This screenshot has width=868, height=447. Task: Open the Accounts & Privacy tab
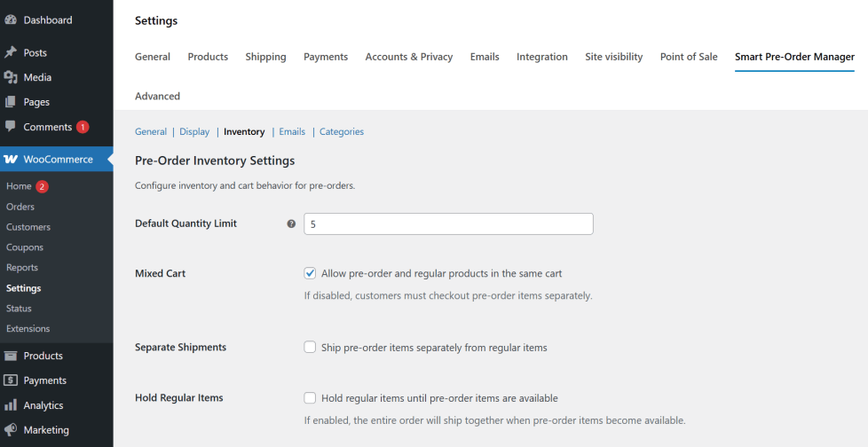[x=408, y=57]
